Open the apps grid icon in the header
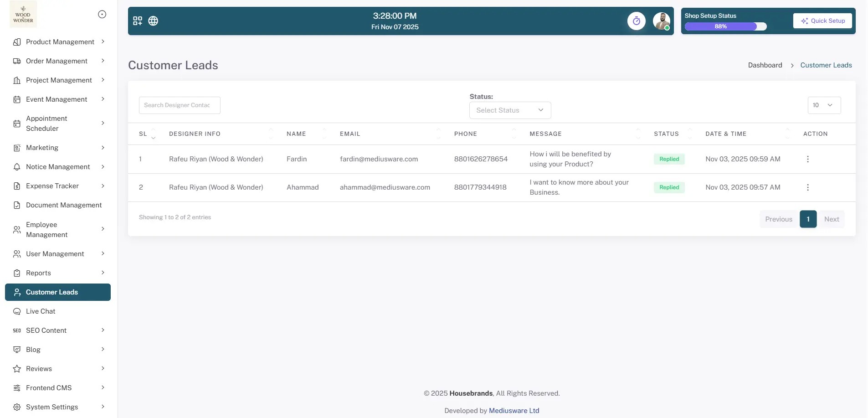This screenshot has height=418, width=868. tap(137, 21)
